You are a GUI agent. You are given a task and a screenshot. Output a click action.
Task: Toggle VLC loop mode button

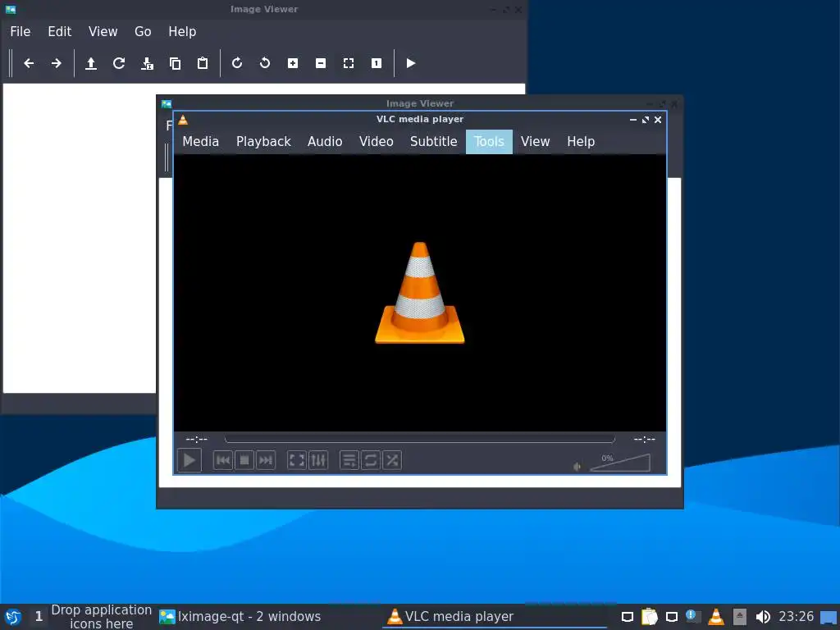(371, 460)
